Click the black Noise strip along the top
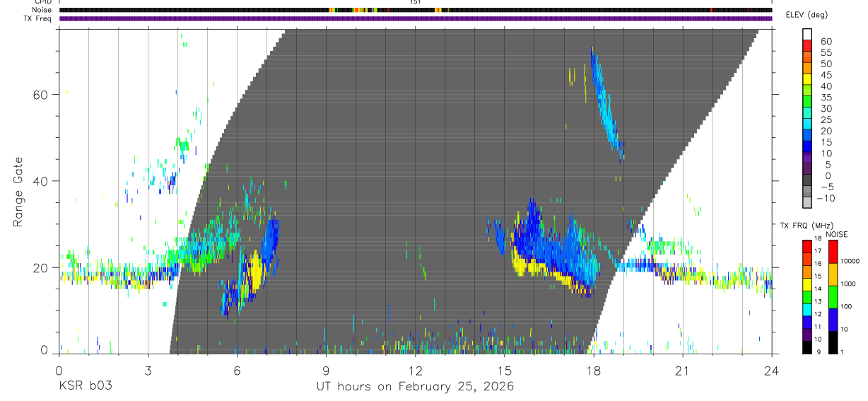The width and height of the screenshot is (868, 401). (x=415, y=10)
